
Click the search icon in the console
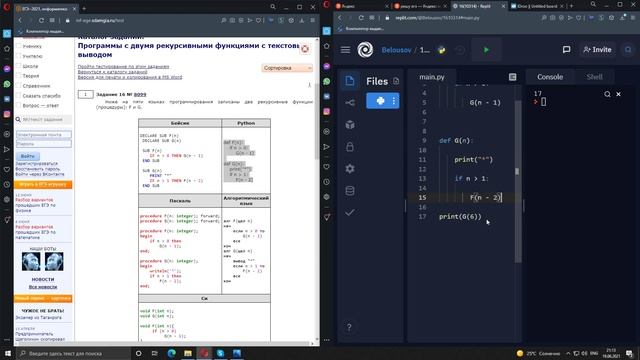607,94
